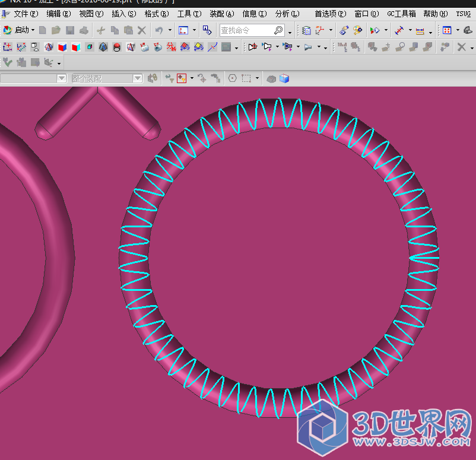Screen dimensions: 476x460
Task: Click the Open folder icon
Action: click(x=56, y=30)
